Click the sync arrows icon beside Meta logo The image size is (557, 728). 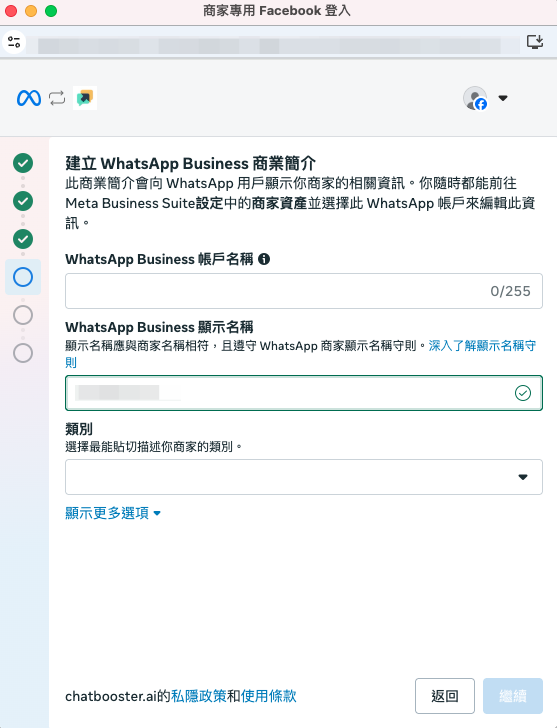click(x=57, y=98)
